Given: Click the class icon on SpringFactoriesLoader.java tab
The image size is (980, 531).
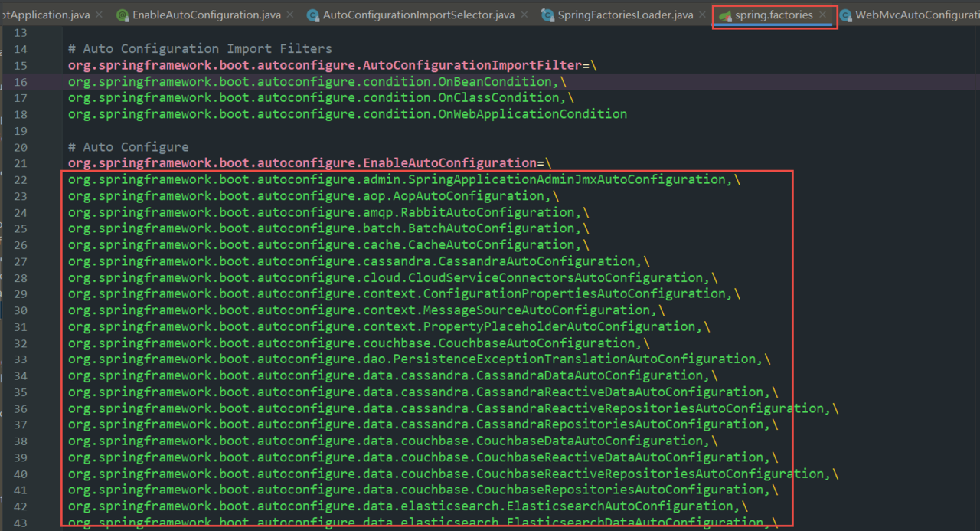Looking at the screenshot, I should (547, 15).
